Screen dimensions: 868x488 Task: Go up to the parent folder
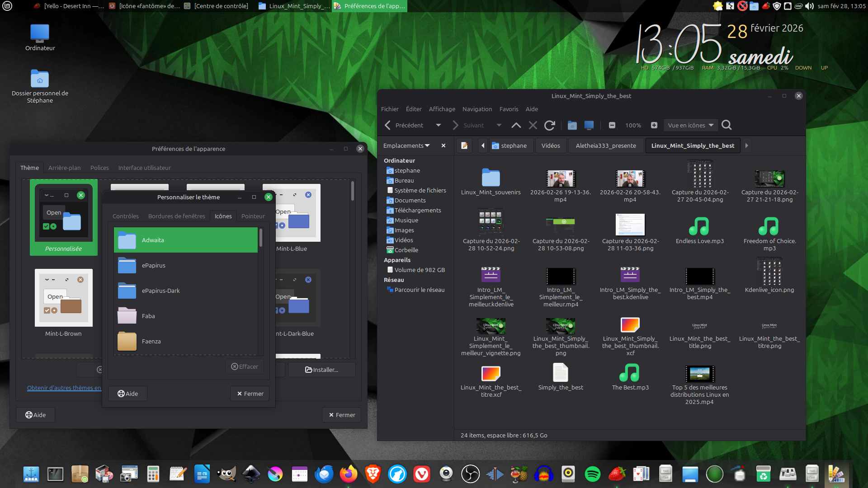pos(516,125)
